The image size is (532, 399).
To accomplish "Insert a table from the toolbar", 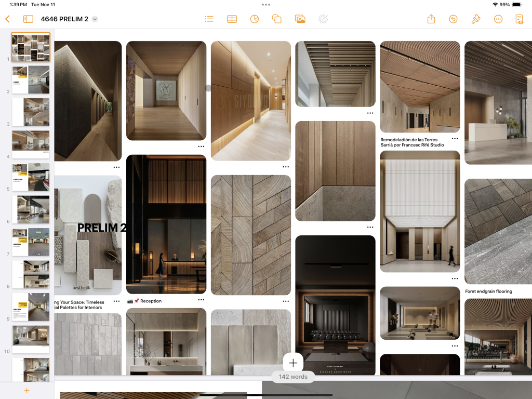I will click(x=232, y=19).
